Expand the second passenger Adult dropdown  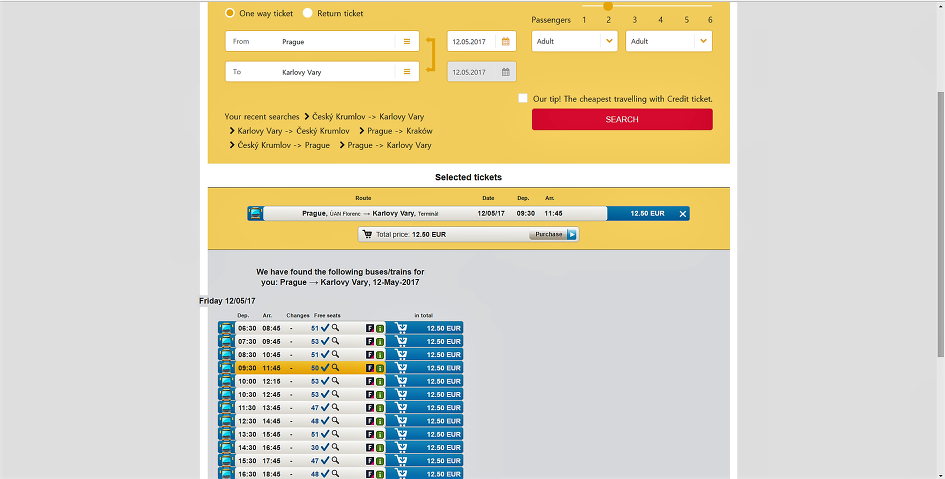point(669,41)
